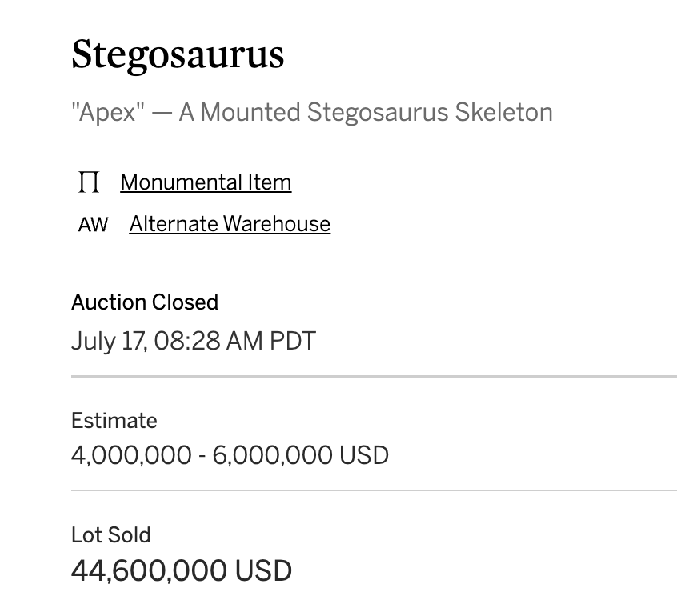
Task: Click the divider line below the estimate
Action: pyautogui.click(x=374, y=490)
